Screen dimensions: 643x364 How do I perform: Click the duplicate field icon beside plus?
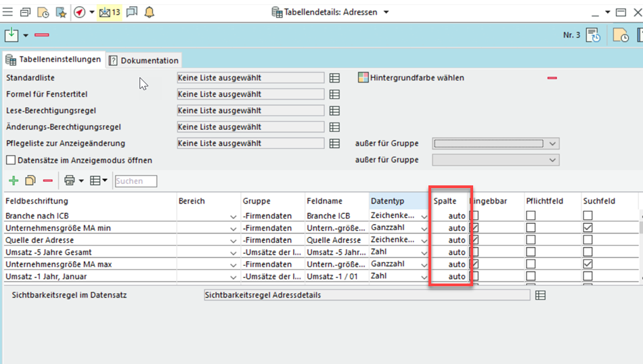pos(30,181)
